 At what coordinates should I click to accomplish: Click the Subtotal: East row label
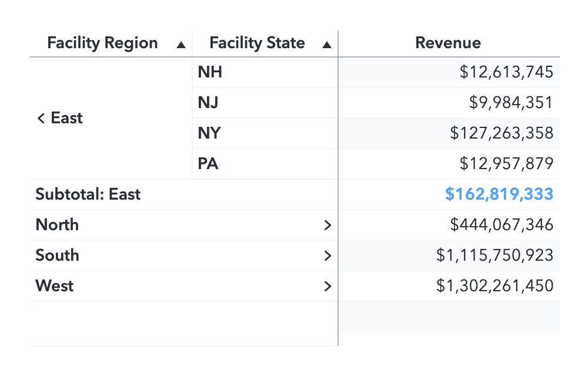88,194
